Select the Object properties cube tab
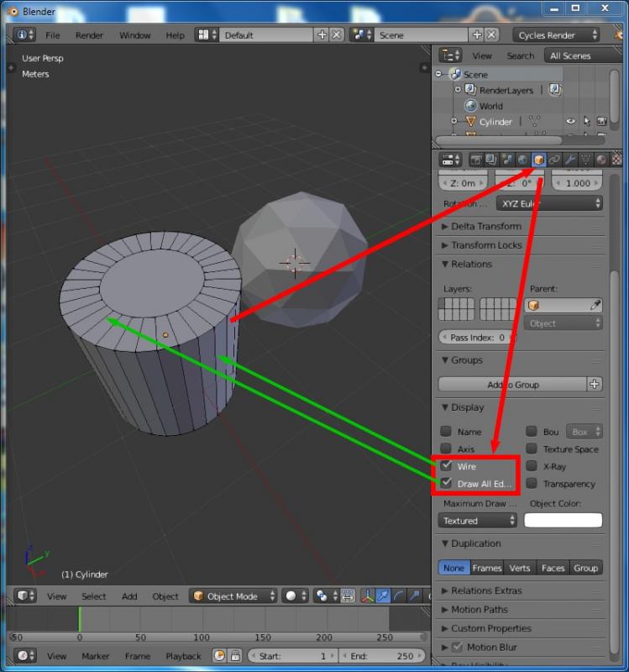 (x=538, y=160)
